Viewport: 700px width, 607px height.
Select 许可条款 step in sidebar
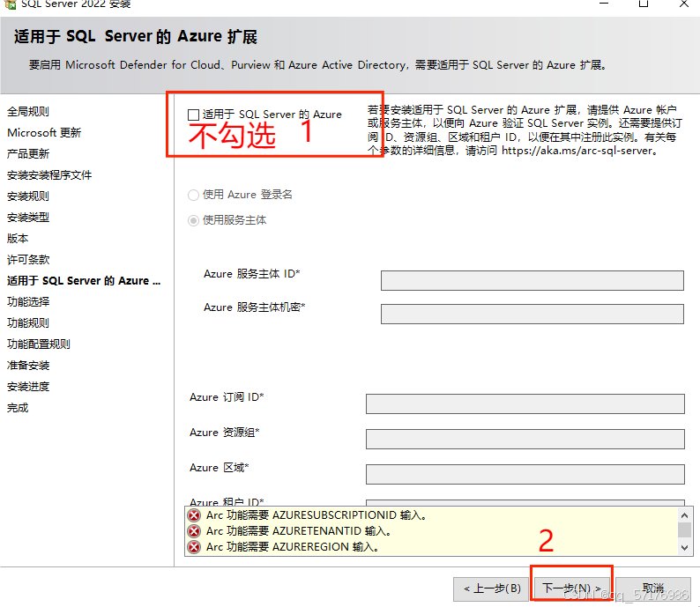tap(28, 260)
